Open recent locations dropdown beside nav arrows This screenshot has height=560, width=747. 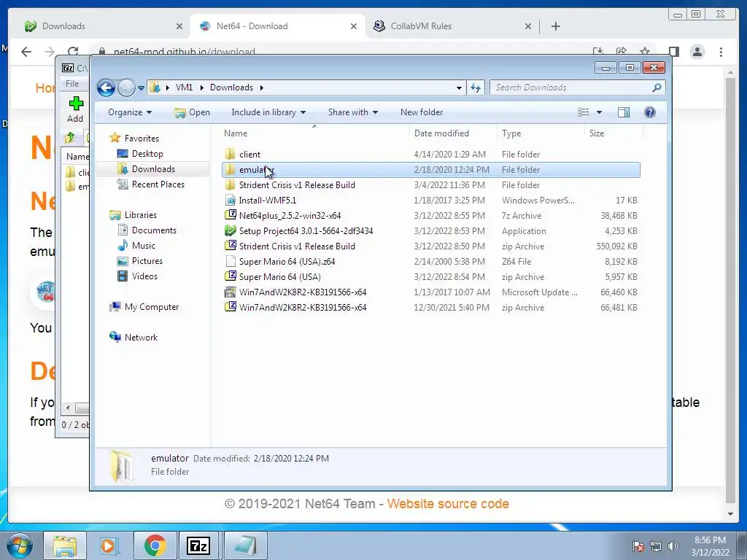pos(141,88)
